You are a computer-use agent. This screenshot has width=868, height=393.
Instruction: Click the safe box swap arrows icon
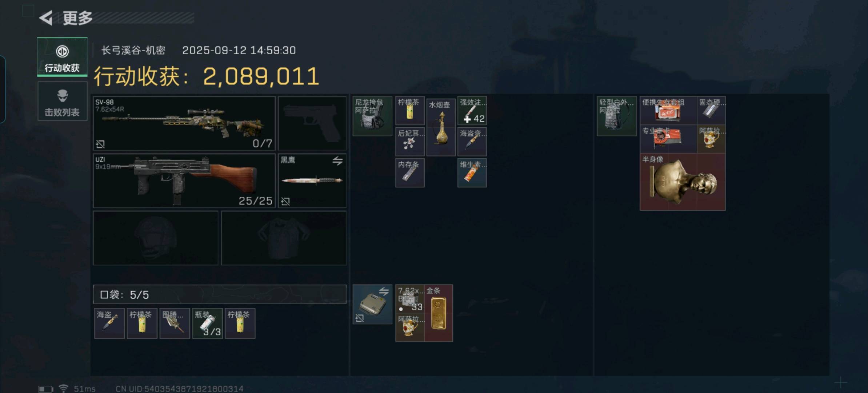384,291
